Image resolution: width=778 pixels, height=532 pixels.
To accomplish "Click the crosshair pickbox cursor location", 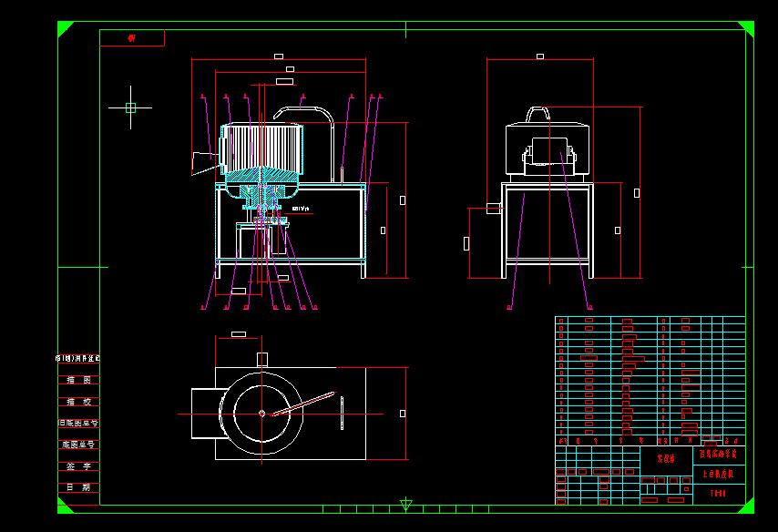I will coord(130,107).
